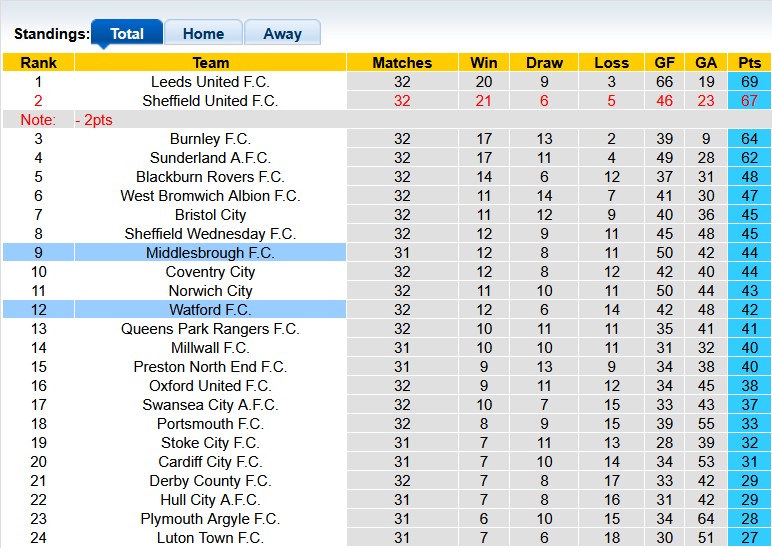The height and width of the screenshot is (548, 772).
Task: Select the highlighted Middlesbrough F.C. row
Action: pyautogui.click(x=210, y=253)
